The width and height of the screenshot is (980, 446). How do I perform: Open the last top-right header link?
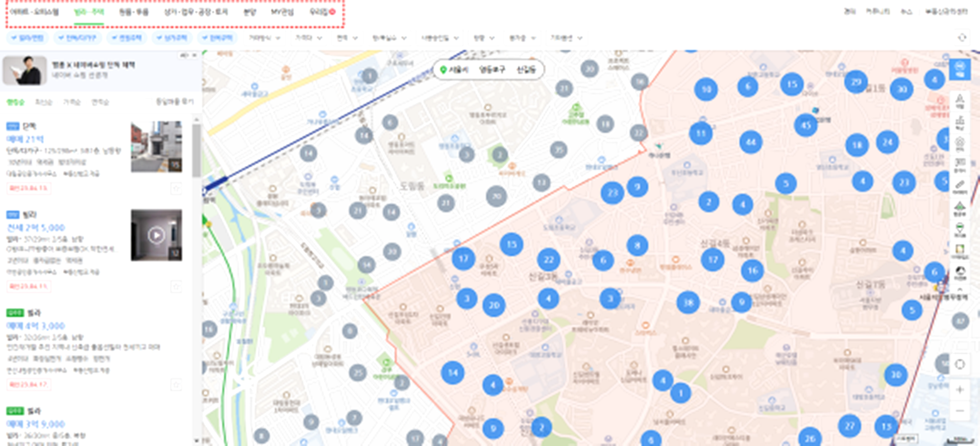pyautogui.click(x=946, y=11)
